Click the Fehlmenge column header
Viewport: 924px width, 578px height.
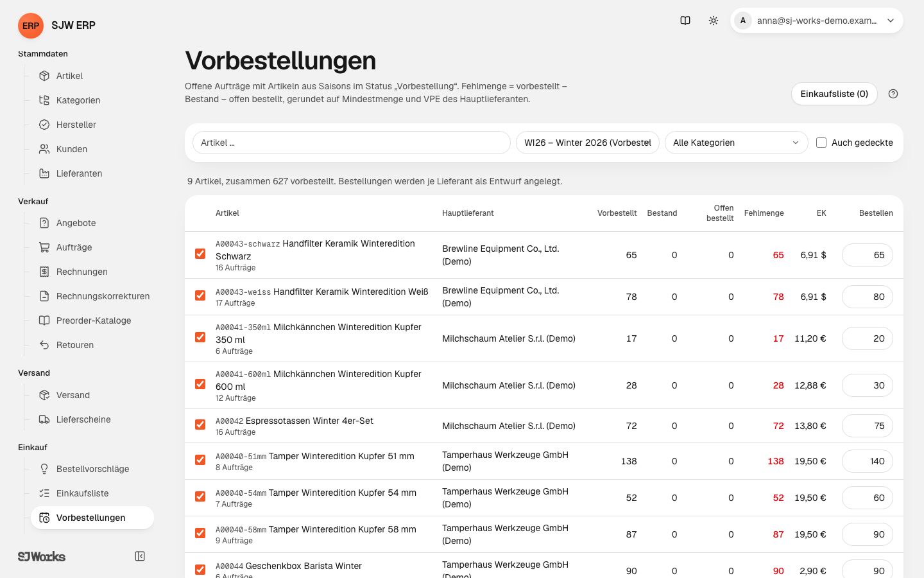pyautogui.click(x=764, y=213)
